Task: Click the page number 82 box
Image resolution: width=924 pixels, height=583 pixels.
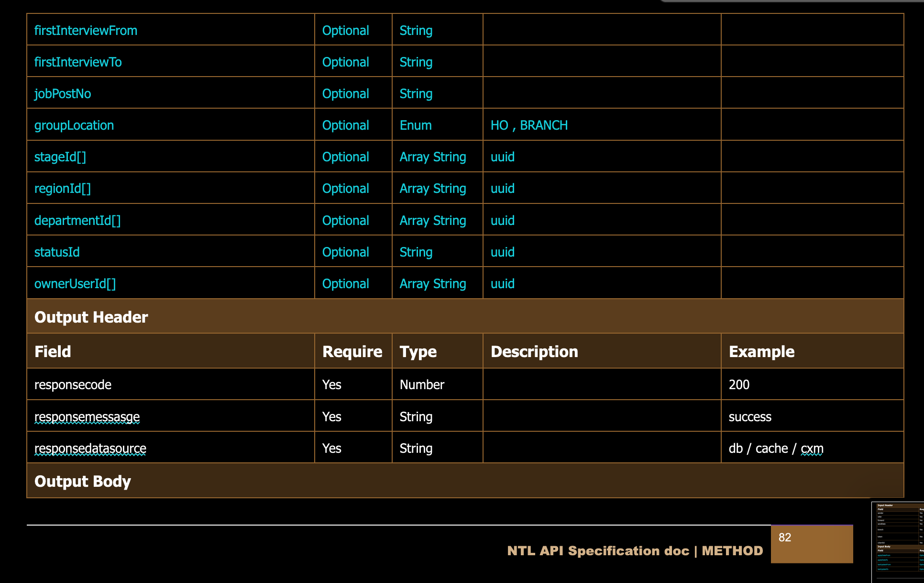Action: pos(812,543)
